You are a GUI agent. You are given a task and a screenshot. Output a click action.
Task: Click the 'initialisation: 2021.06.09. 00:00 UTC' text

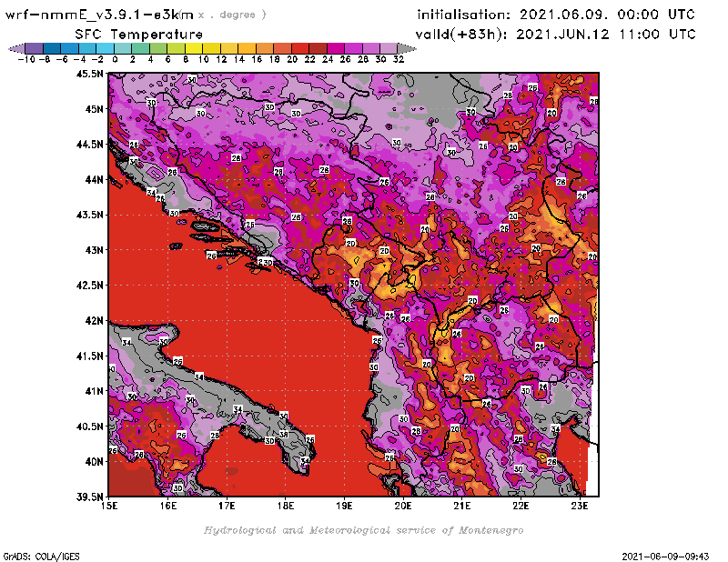tap(556, 15)
